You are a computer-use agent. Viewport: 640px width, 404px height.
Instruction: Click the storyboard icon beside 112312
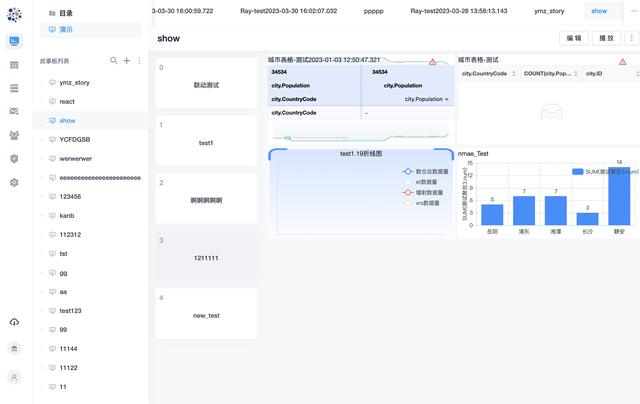coord(52,235)
